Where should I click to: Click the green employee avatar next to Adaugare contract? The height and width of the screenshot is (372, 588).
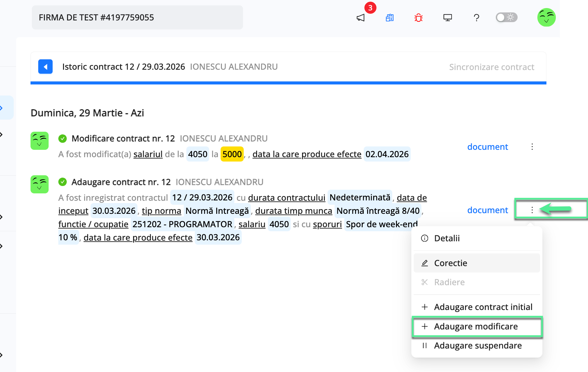coord(39,184)
